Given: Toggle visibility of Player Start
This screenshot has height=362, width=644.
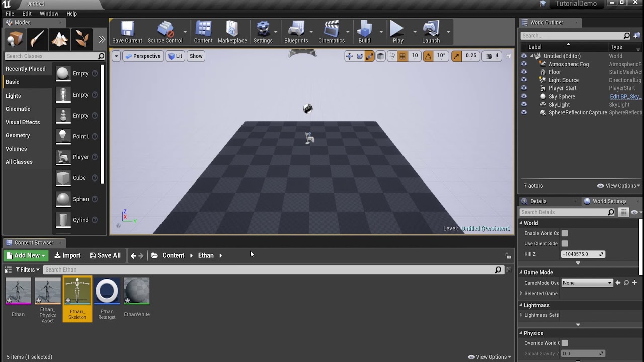Looking at the screenshot, I should [x=524, y=88].
